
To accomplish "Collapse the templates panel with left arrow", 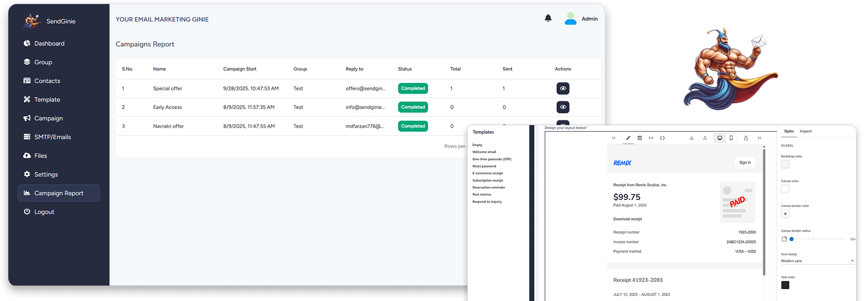I will 614,138.
